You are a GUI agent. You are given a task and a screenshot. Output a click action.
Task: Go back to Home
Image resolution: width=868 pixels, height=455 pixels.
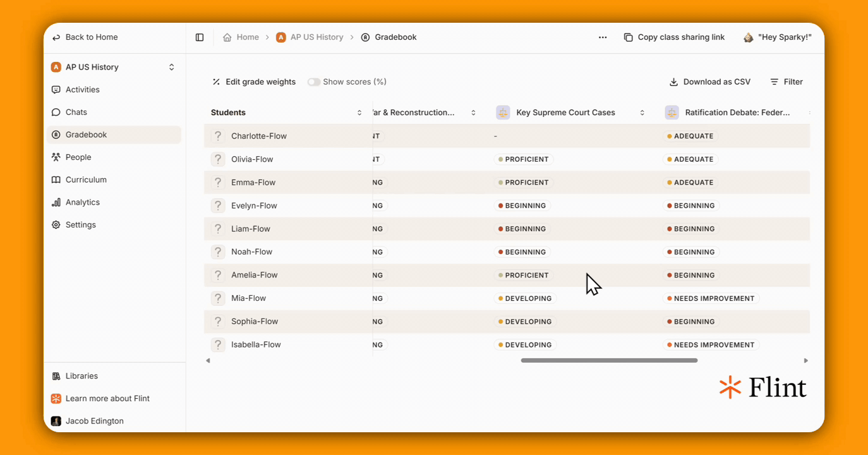[x=85, y=37]
